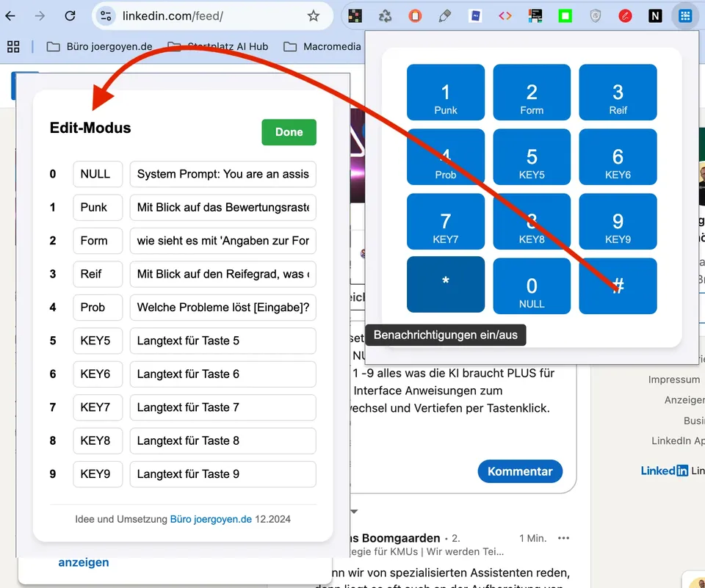Screen dimensions: 705x588
Task: Edit the short label field KEY7
Action: 98,407
